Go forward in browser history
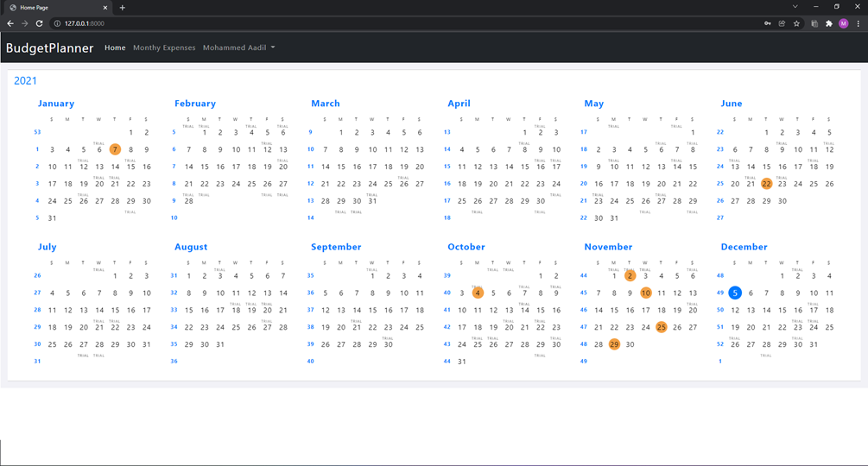 coord(24,23)
